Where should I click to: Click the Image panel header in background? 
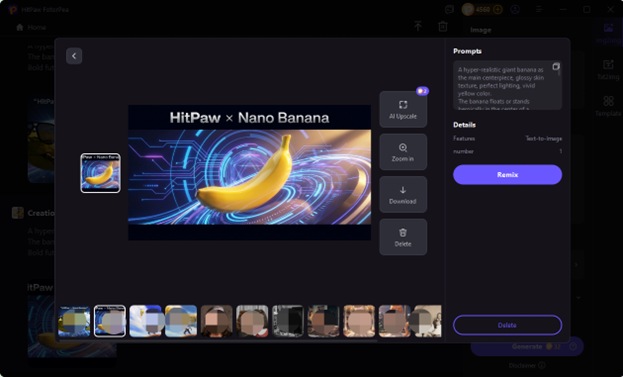481,30
